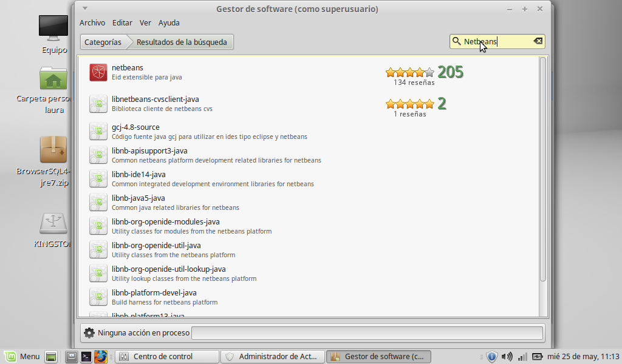Open the window menu arrow in titlebar

[x=85, y=8]
